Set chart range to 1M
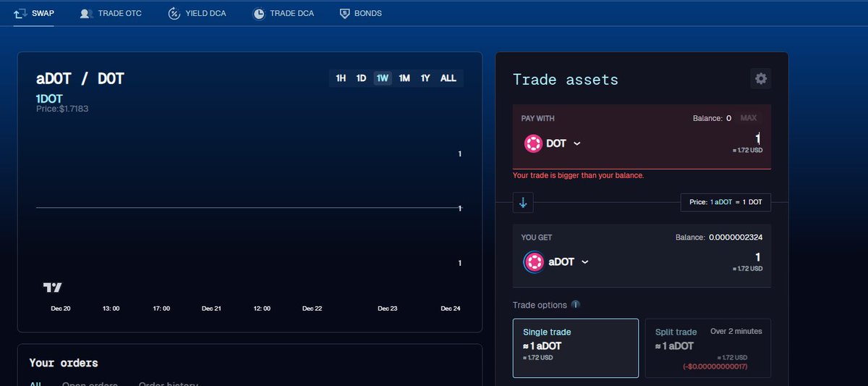The height and width of the screenshot is (386, 868). point(404,78)
